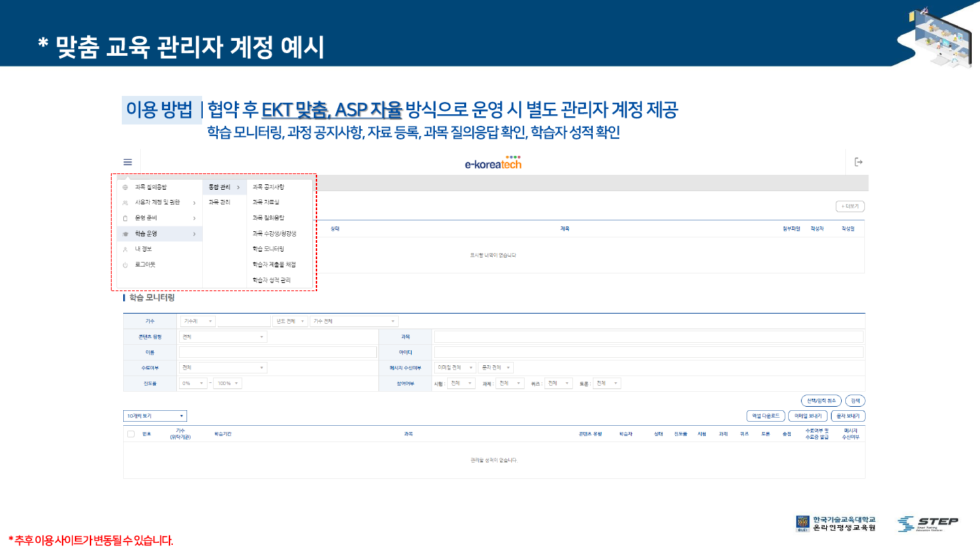Focus the 아이디 input field

(649, 352)
